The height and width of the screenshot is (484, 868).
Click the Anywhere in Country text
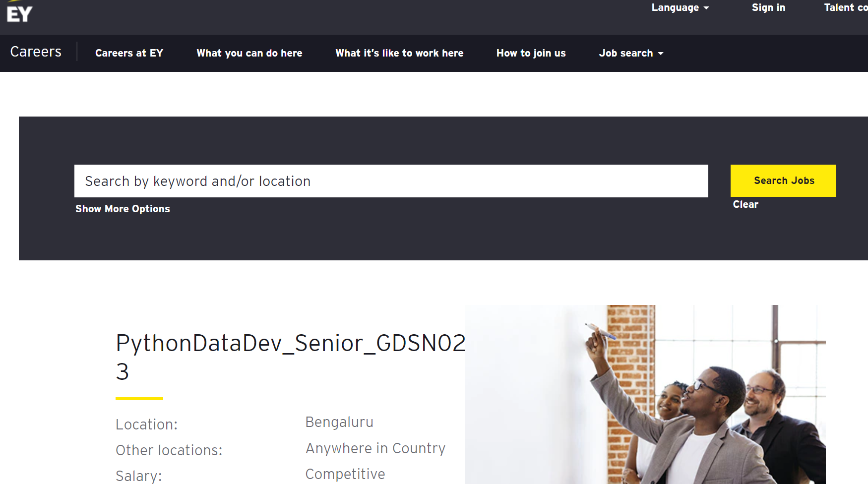pyautogui.click(x=375, y=448)
